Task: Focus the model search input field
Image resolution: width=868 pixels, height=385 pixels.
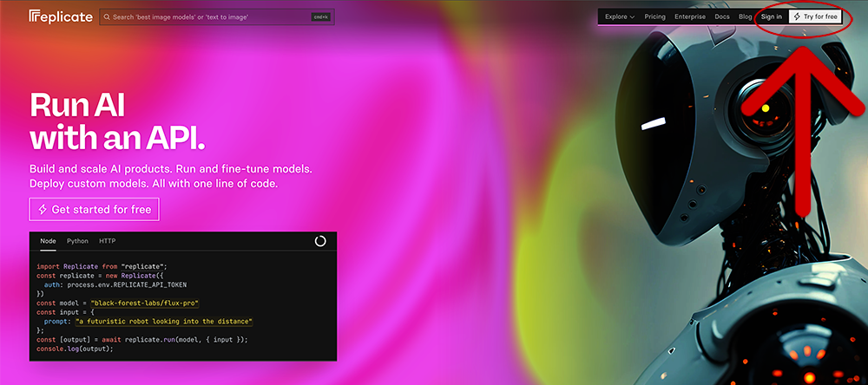Action: click(x=208, y=16)
